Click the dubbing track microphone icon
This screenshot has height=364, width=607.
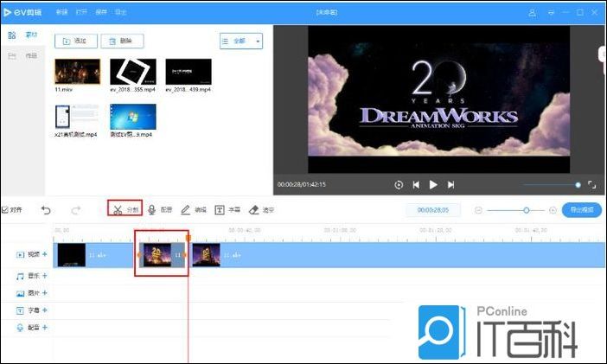click(x=20, y=328)
